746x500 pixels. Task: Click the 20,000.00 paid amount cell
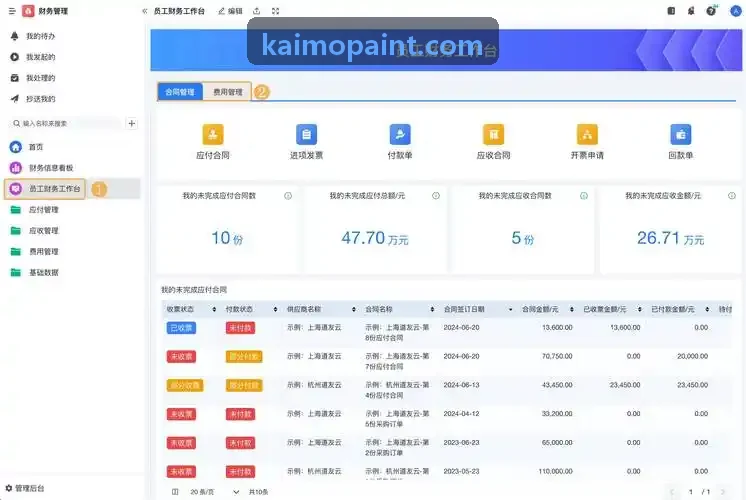click(693, 356)
